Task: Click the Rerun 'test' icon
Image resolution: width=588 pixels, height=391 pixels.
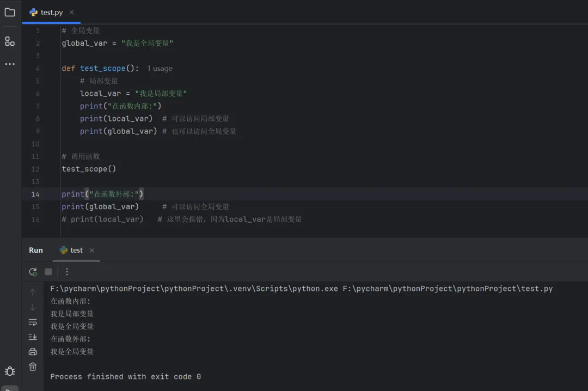Action: point(33,272)
